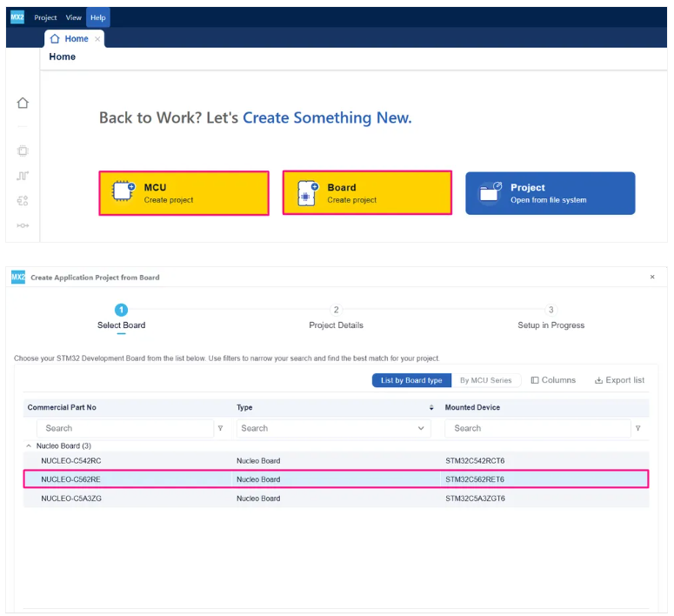Viewport: 674px width, 616px height.
Task: Click the Export download icon
Action: (598, 380)
